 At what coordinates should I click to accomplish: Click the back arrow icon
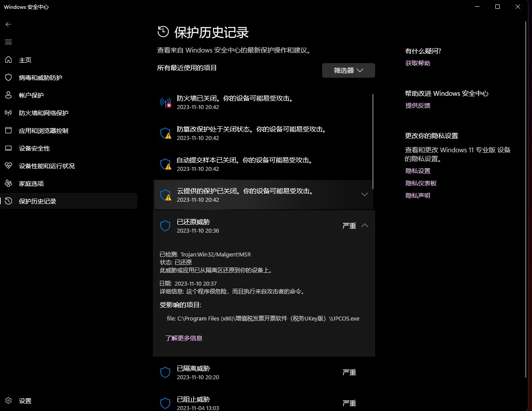point(8,24)
